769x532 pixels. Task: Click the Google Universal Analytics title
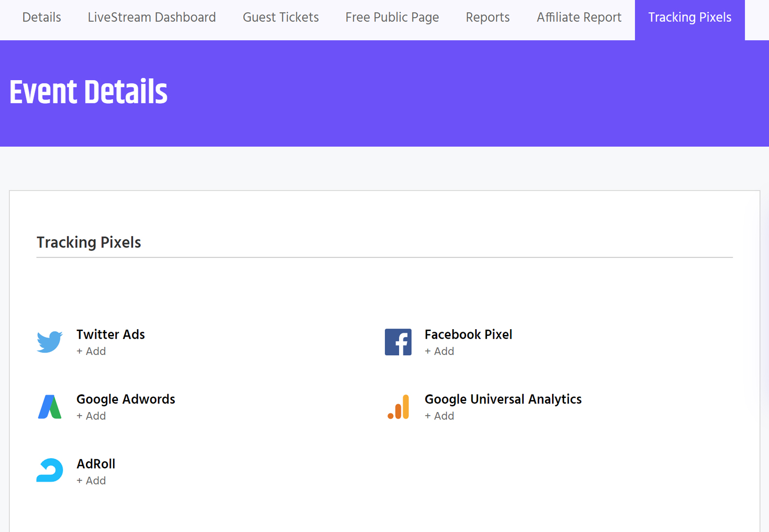(x=503, y=399)
